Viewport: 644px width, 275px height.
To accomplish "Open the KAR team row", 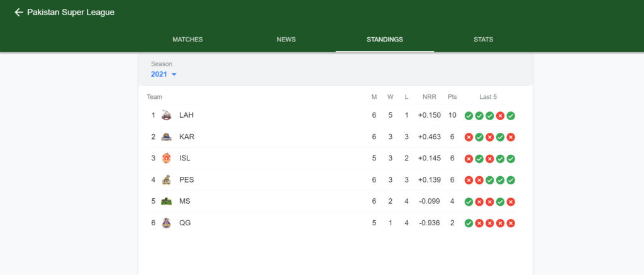I will [336, 137].
